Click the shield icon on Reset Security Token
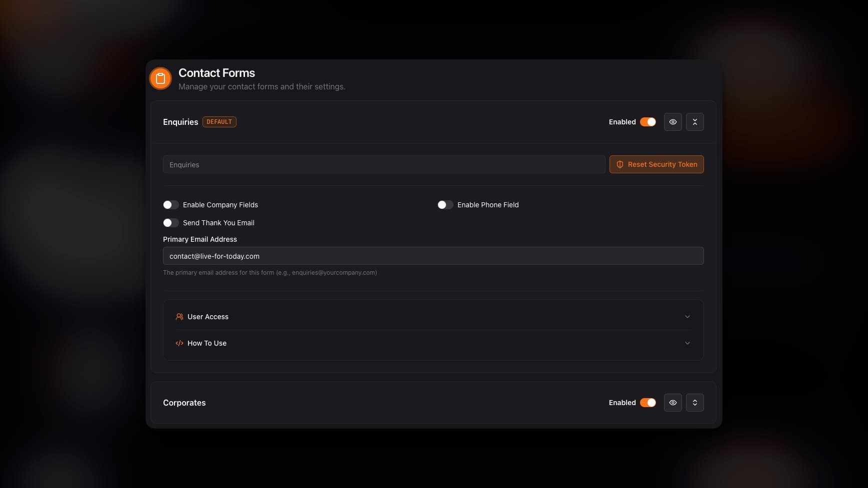Screen dimensions: 868x488 620,164
